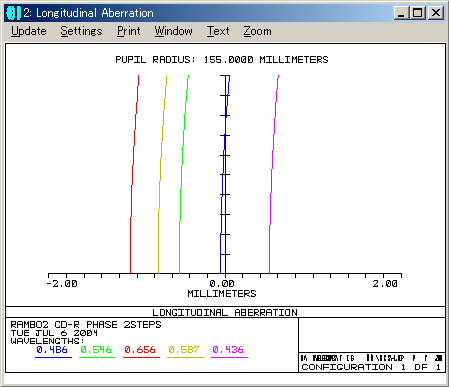449x387 pixels.
Task: Click the TUE JUL 6 2004 date
Action: click(54, 333)
